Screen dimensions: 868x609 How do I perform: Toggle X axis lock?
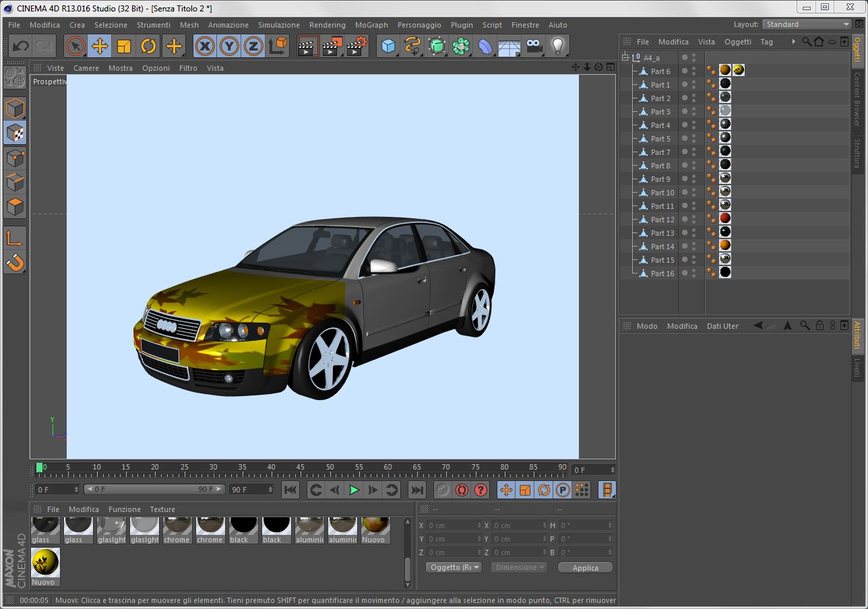pos(205,46)
